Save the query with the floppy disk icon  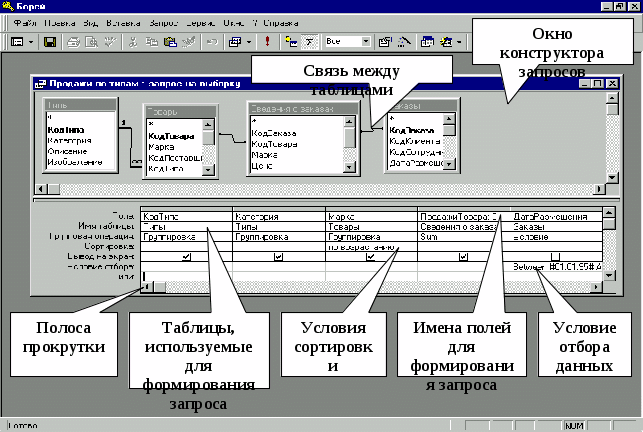point(50,42)
